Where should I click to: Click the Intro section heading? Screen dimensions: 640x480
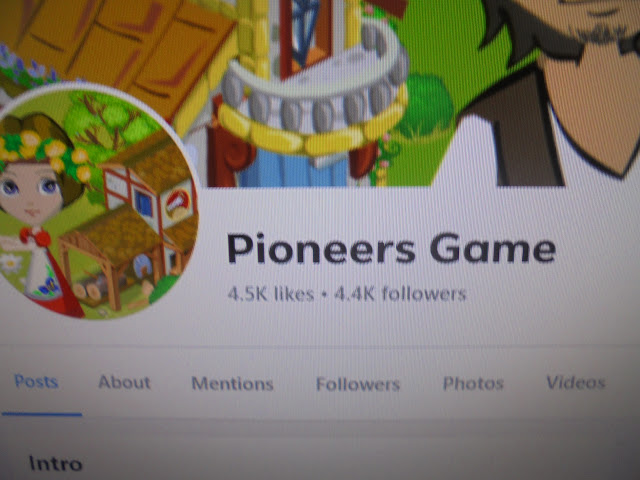[56, 464]
